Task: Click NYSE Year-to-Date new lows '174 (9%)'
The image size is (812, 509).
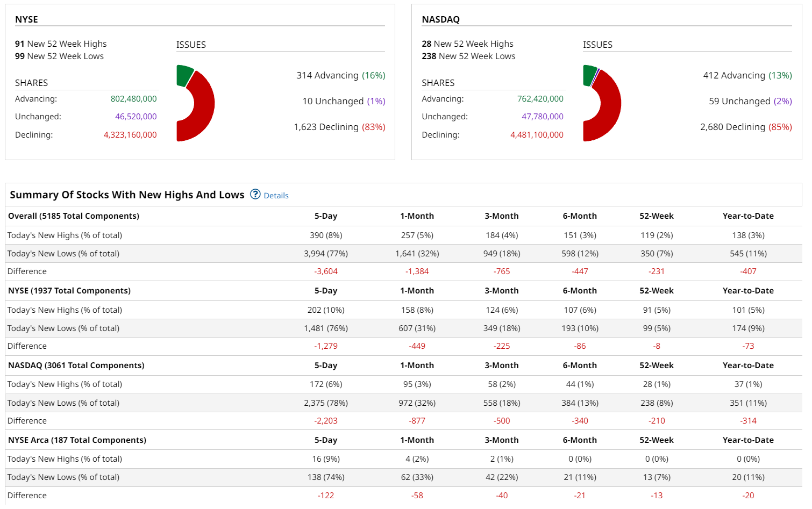Action: pyautogui.click(x=748, y=328)
